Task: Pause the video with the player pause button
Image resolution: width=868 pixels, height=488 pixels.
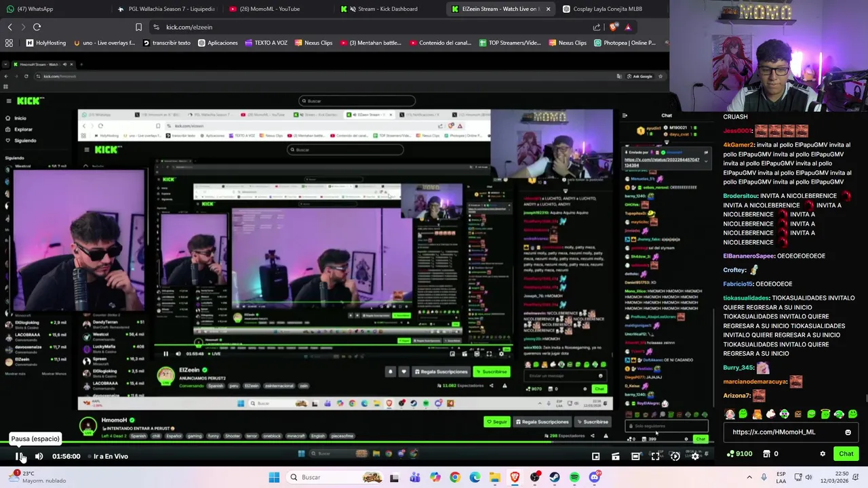Action: (x=19, y=456)
